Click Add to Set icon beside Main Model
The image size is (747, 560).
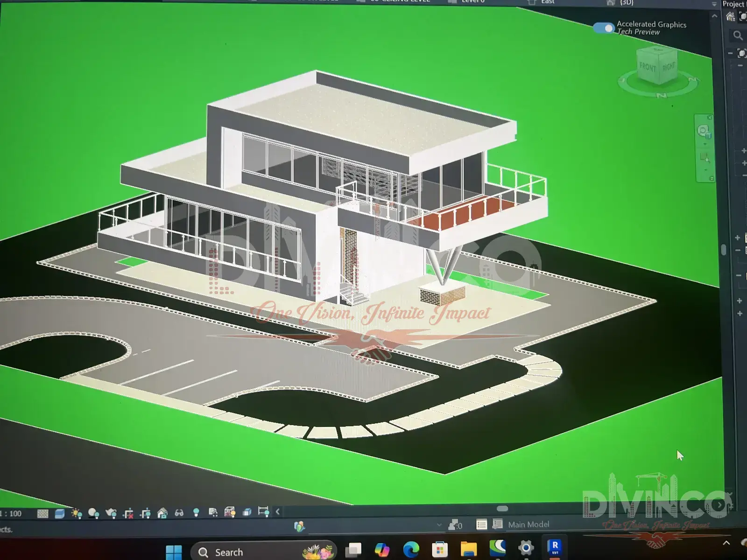click(x=498, y=525)
